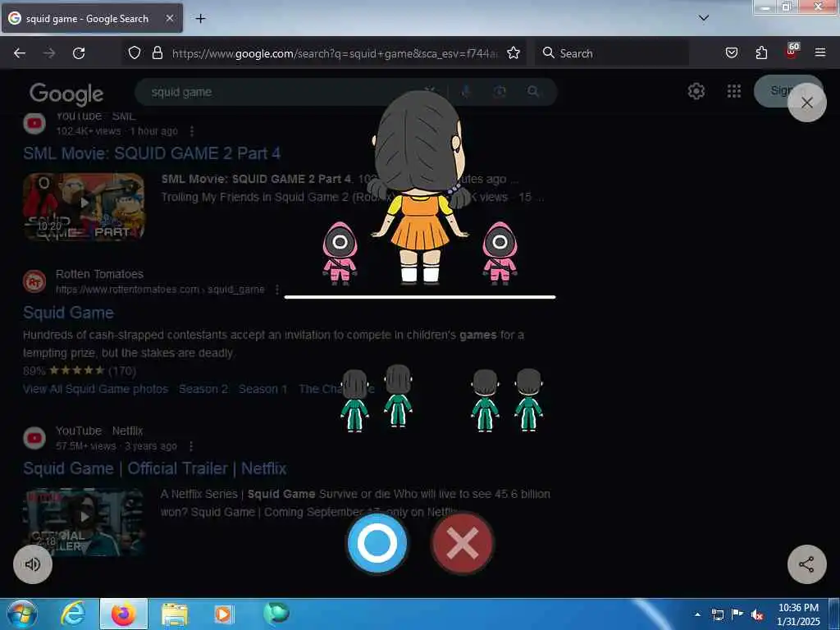The image size is (840, 630).
Task: Open Windows Media Player in taskbar
Action: (223, 614)
